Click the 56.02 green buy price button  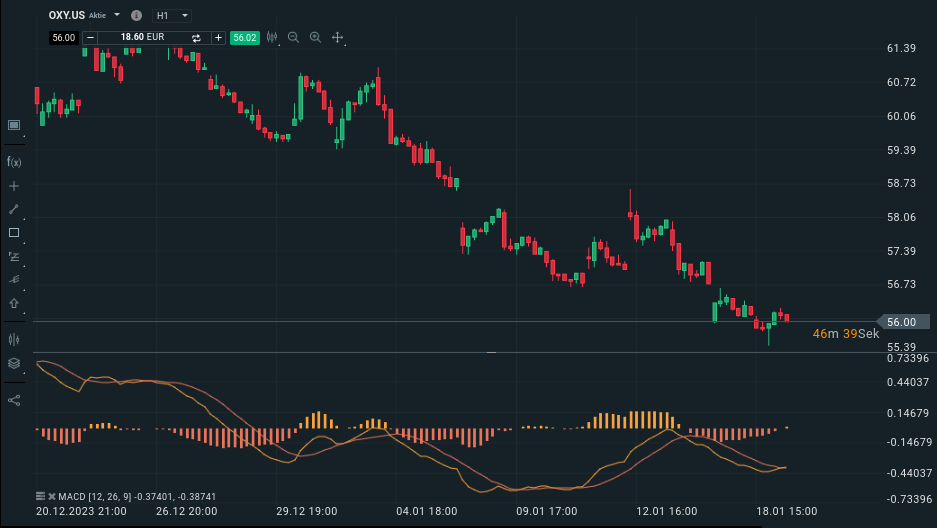point(245,38)
